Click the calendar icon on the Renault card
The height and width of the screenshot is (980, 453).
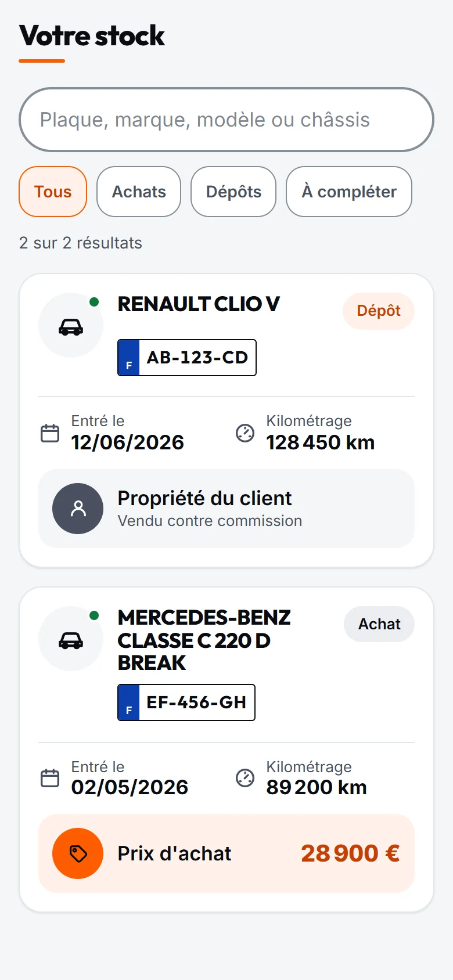tap(50, 433)
